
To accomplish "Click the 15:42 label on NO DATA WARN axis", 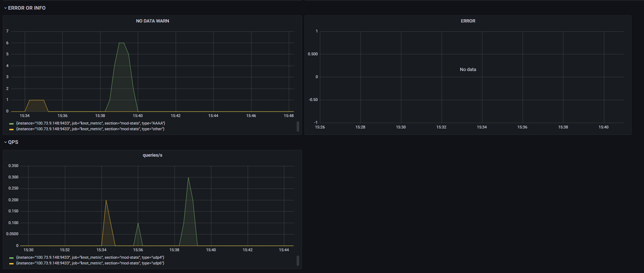I will (x=176, y=116).
